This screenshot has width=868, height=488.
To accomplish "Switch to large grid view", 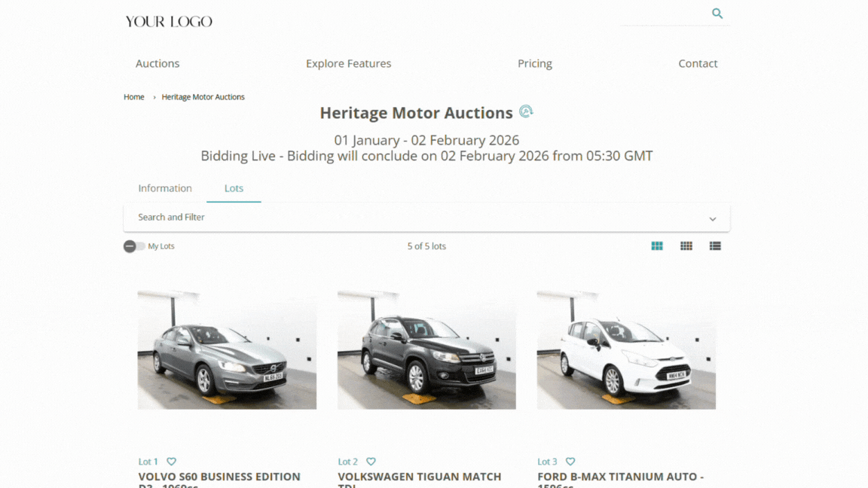I will click(657, 246).
